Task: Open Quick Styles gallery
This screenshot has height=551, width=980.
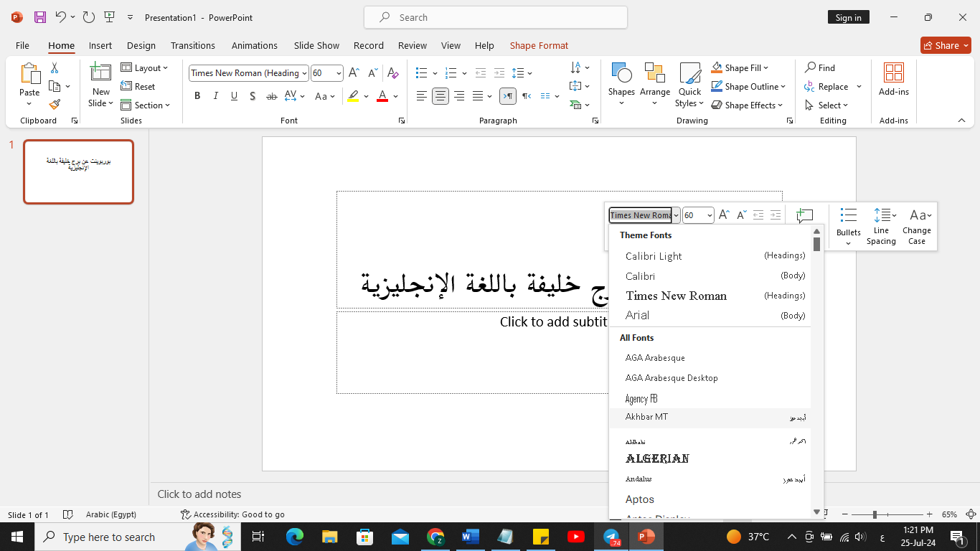Action: point(689,84)
